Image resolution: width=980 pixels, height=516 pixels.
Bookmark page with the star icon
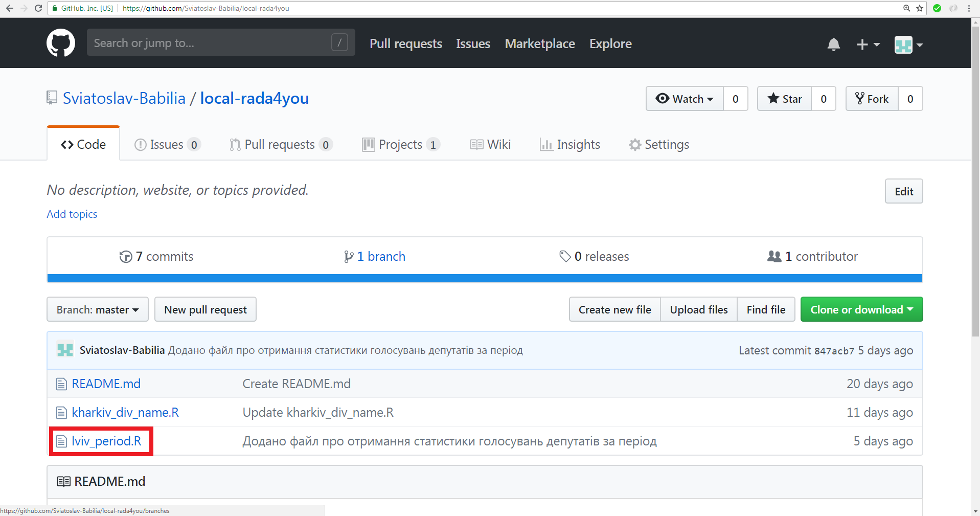coord(920,8)
